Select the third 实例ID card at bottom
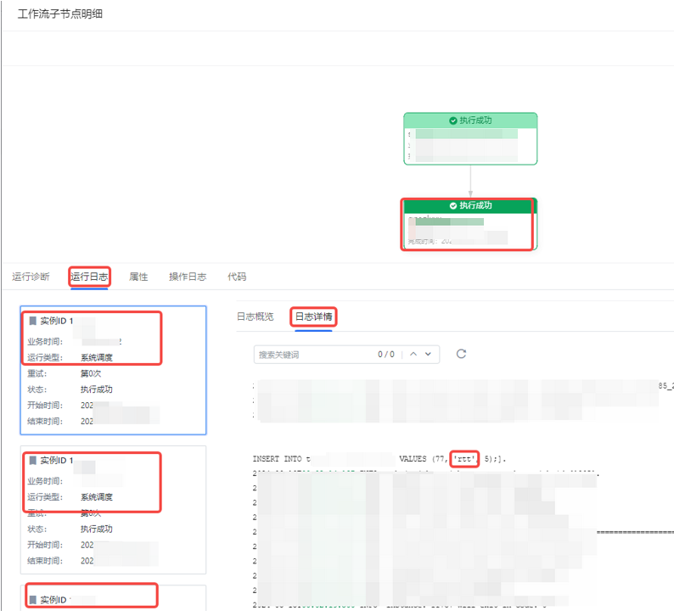The height and width of the screenshot is (616, 674). 113,598
